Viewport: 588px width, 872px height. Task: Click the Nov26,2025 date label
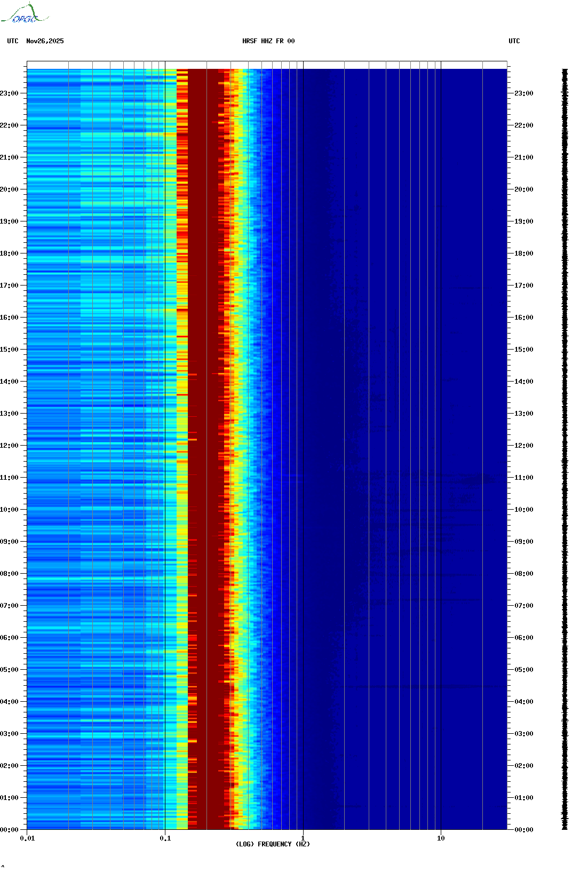coord(45,41)
